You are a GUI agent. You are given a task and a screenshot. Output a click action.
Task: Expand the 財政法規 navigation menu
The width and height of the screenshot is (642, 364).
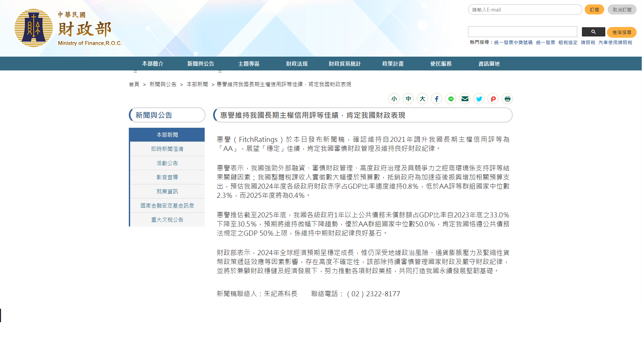(x=296, y=64)
